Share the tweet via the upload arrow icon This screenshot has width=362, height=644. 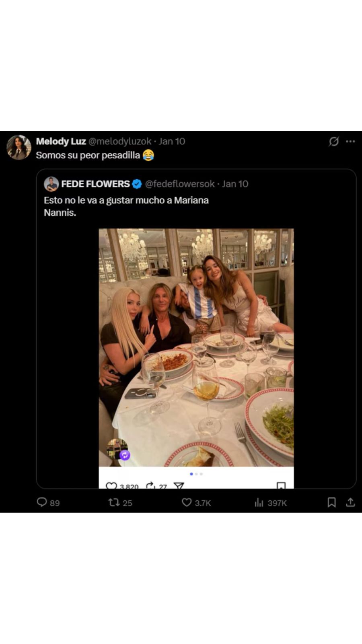pyautogui.click(x=350, y=502)
